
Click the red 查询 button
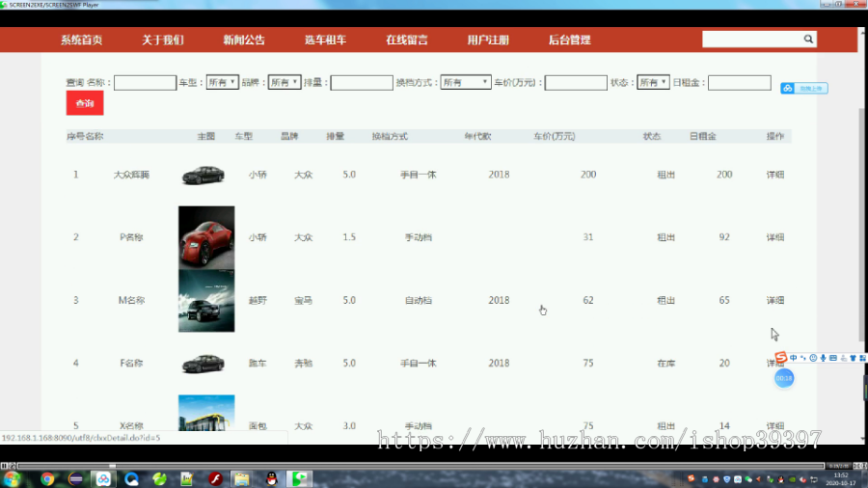click(x=85, y=103)
